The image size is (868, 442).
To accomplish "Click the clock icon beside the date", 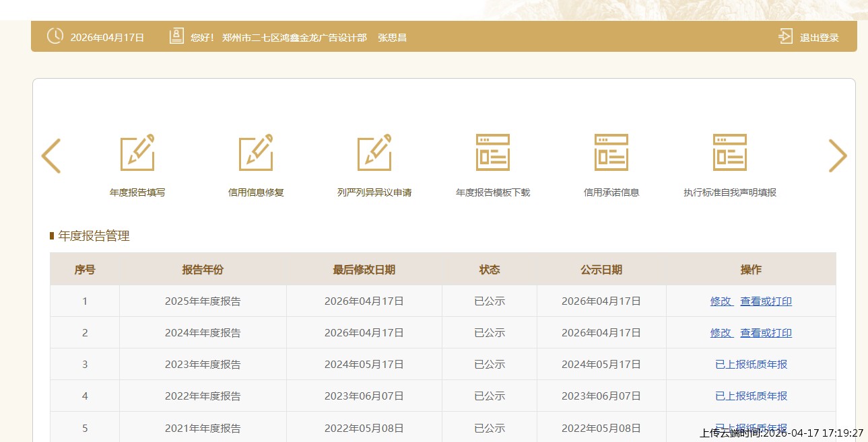I will pos(55,36).
